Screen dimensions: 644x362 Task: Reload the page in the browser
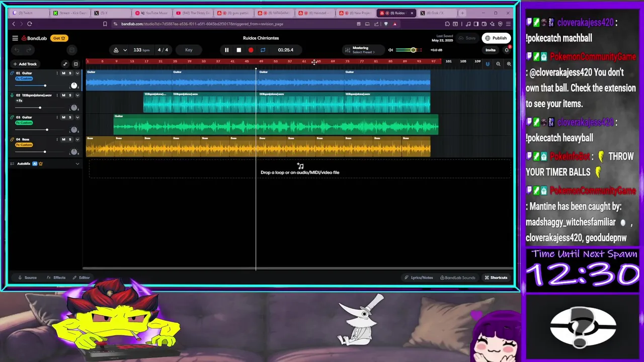(30, 24)
